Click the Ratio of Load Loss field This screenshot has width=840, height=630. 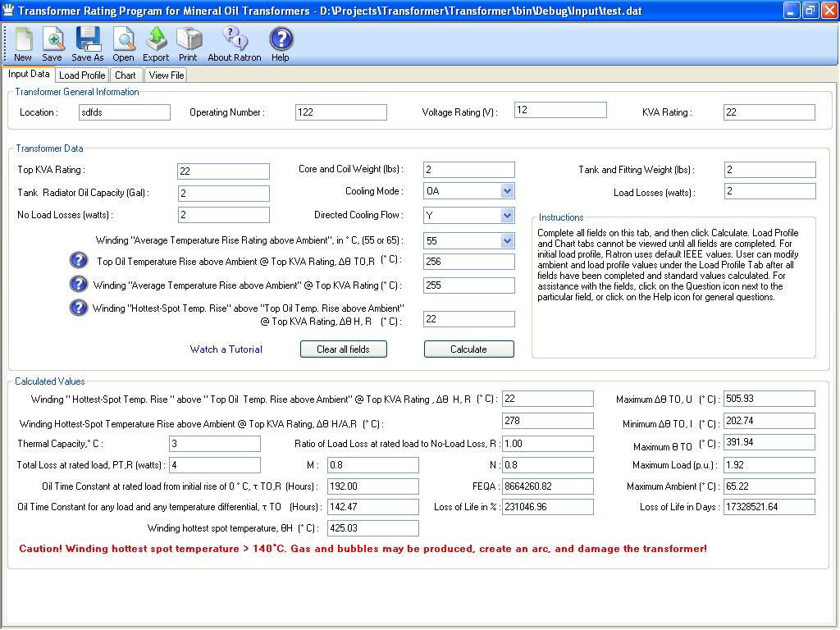click(x=547, y=444)
